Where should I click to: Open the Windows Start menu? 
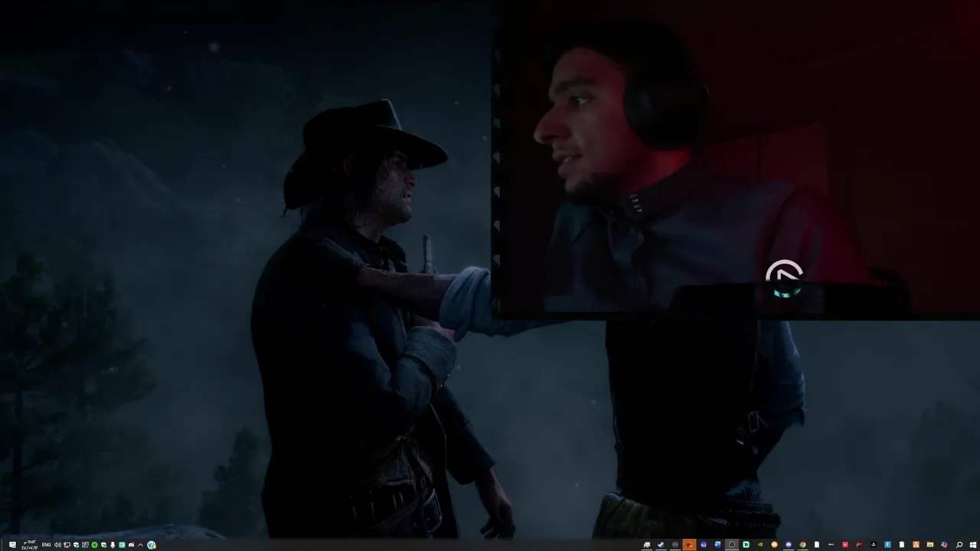(x=973, y=545)
